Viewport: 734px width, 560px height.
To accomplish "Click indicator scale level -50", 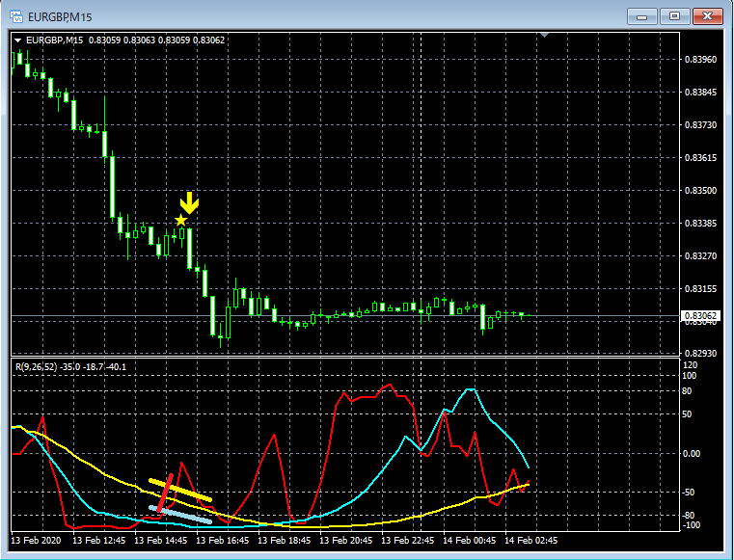I will [689, 493].
